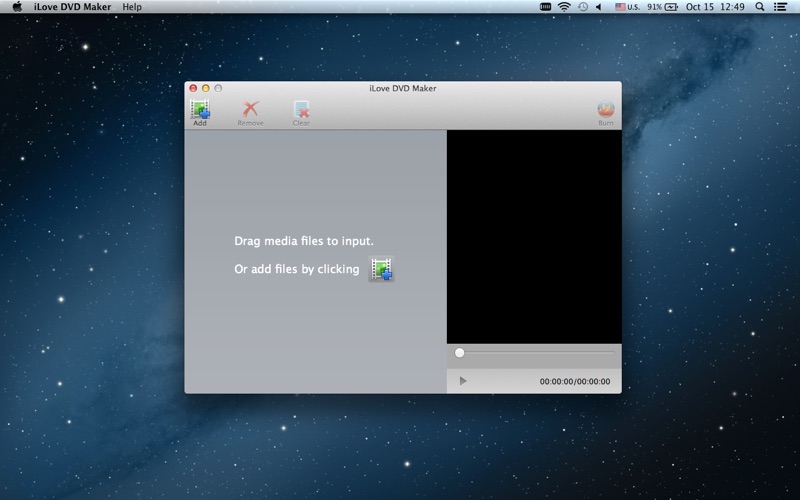This screenshot has width=800, height=500.
Task: Open the Notification Center list icon
Action: pos(780,7)
